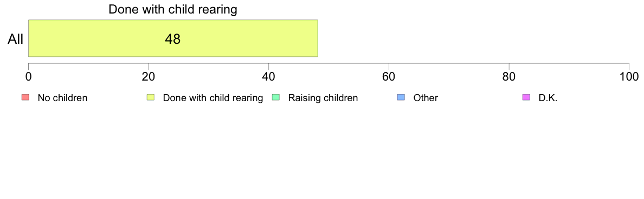Click the yellow Done with child rearing swatch
This screenshot has height=199, width=644.
[x=151, y=97]
